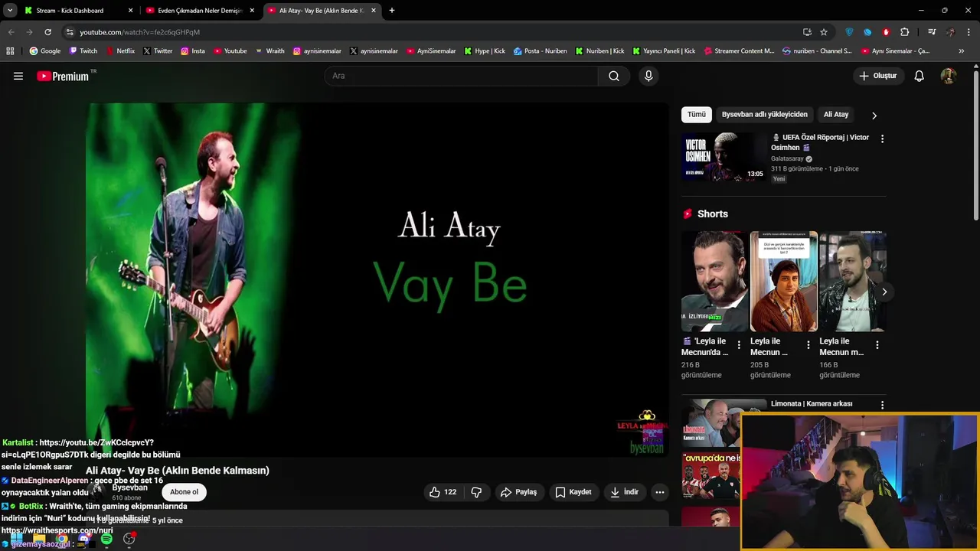The height and width of the screenshot is (551, 980).
Task: Open the Google bookmark
Action: 45,51
